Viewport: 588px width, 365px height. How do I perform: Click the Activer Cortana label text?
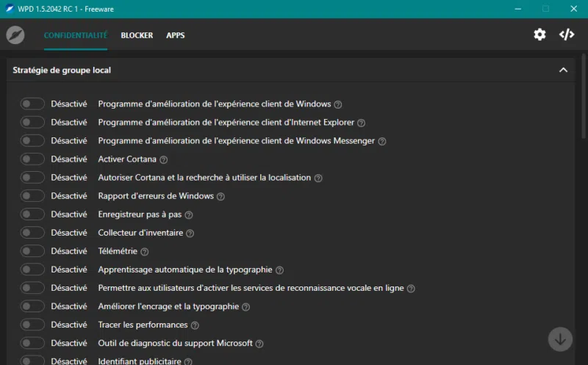(127, 159)
